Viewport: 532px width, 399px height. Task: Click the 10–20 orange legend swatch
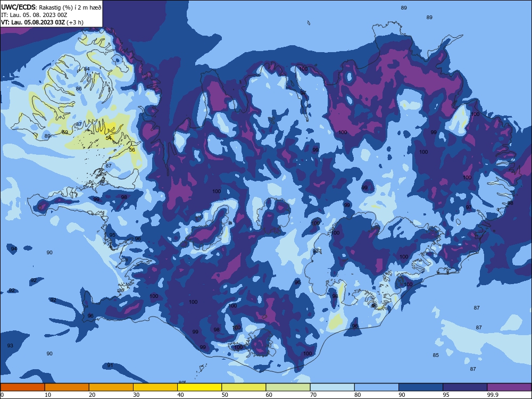(x=67, y=387)
